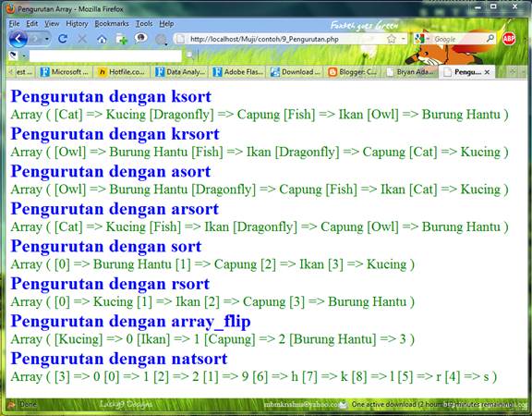
Task: Open the Google search engine selector
Action: (x=422, y=39)
